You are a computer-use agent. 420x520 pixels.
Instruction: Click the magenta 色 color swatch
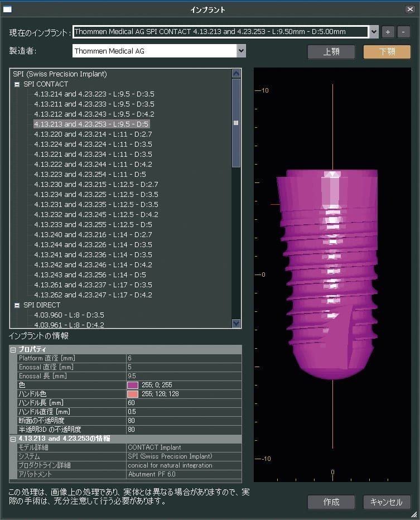[133, 385]
